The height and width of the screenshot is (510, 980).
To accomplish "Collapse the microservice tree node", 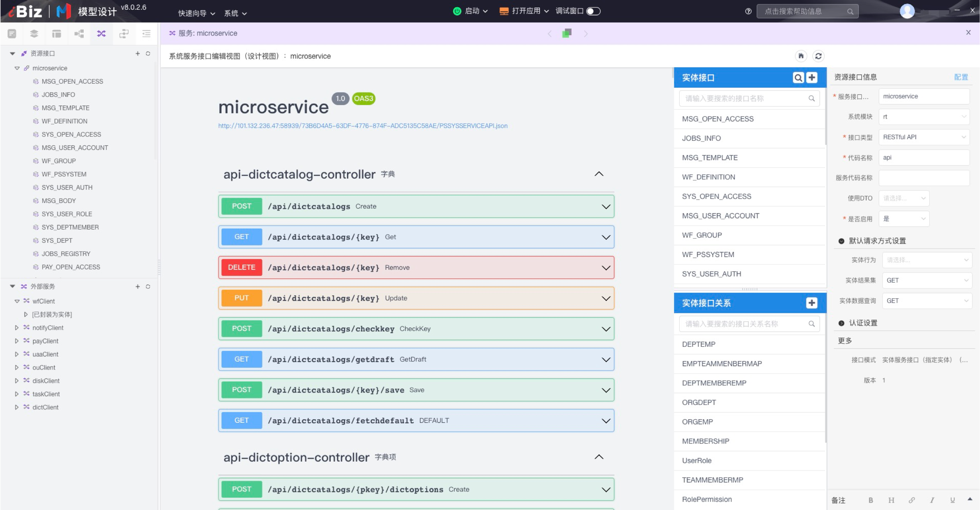I will pos(17,68).
